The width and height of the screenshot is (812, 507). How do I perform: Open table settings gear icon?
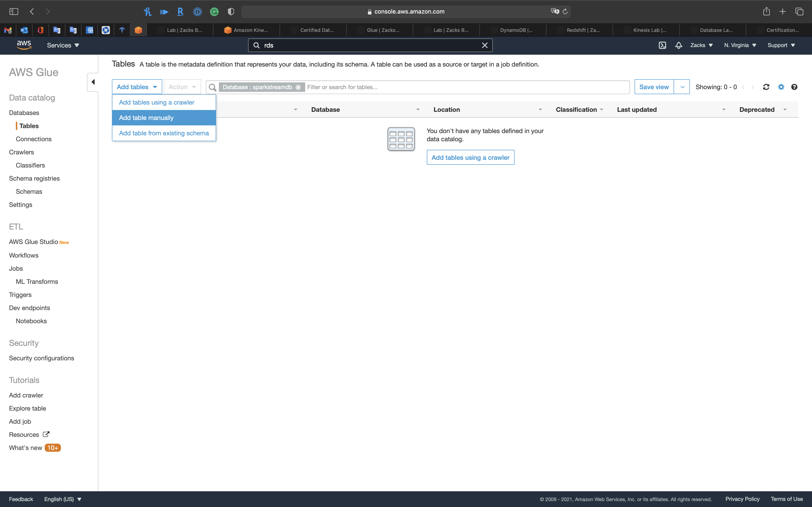point(781,87)
